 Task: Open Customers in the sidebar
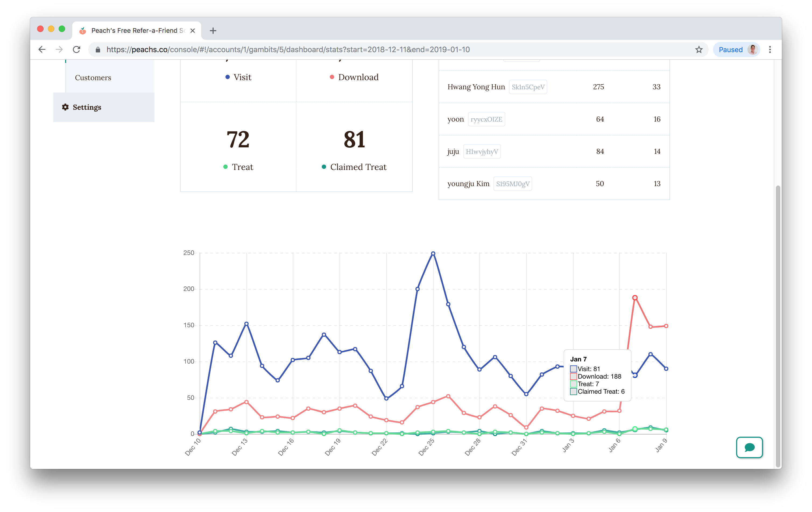pos(93,78)
